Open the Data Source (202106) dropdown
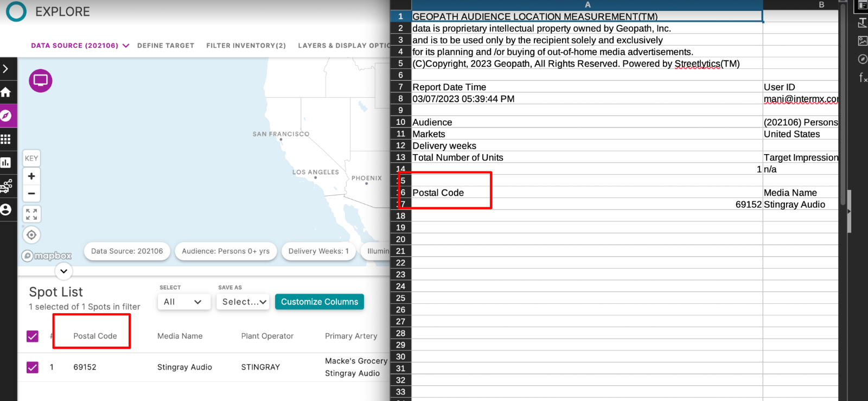This screenshot has width=868, height=401. click(80, 46)
